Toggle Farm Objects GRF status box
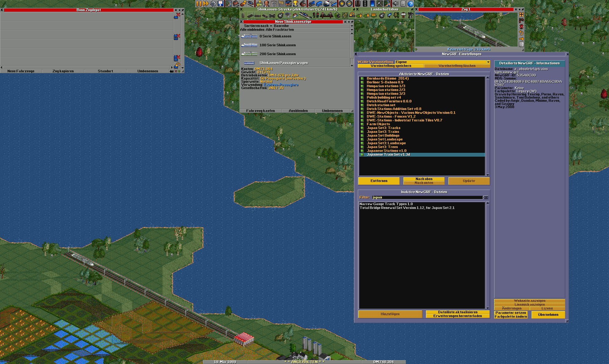The width and height of the screenshot is (609, 364). 362,124
